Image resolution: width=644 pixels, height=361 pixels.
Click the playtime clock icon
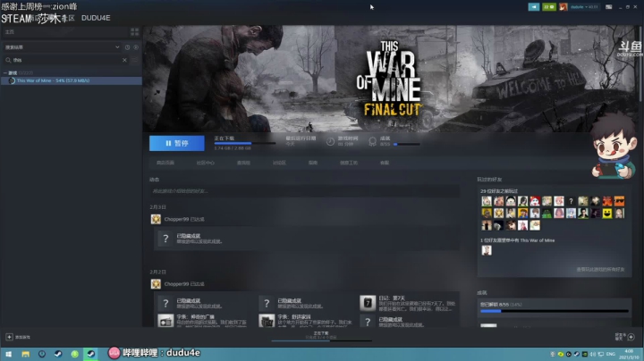coord(330,141)
